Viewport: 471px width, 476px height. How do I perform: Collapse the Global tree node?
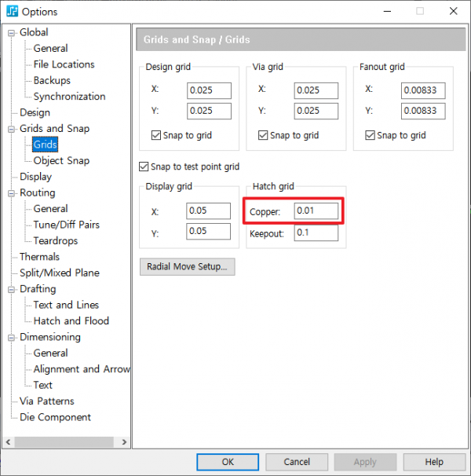(x=12, y=33)
